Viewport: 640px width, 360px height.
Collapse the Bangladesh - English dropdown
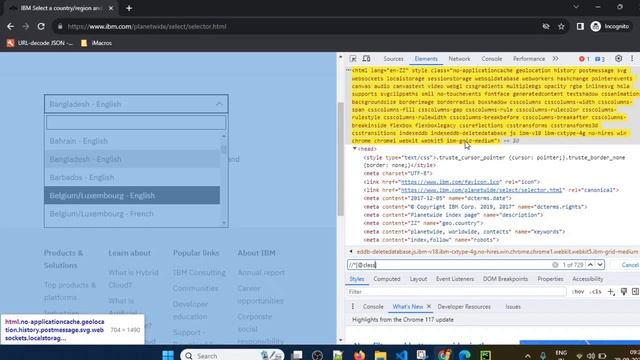coord(136,104)
